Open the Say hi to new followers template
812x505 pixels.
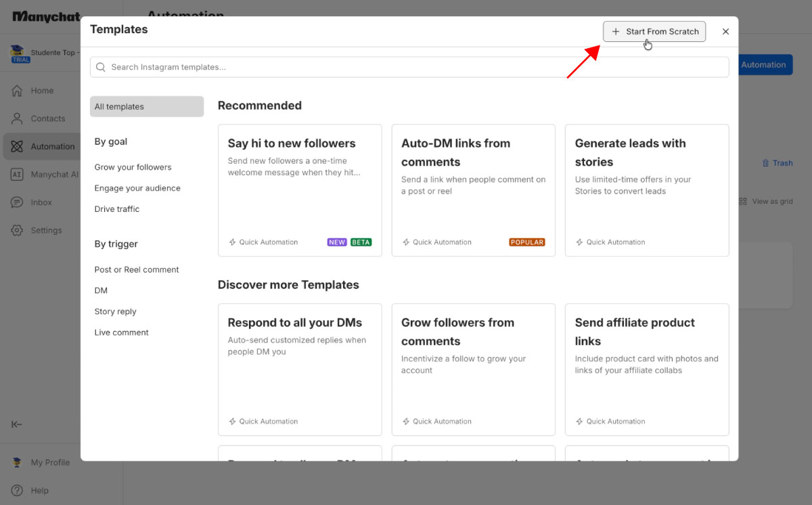300,190
